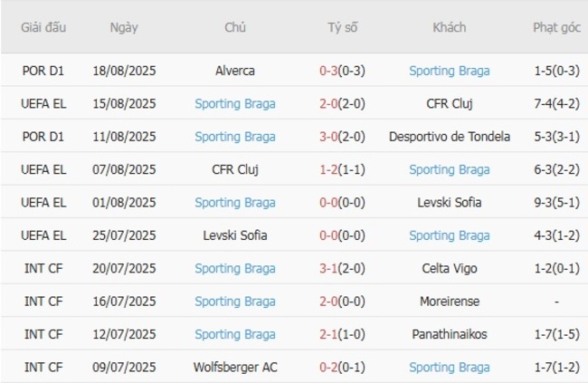
Task: Click Sporting Braga in the 18/08/2025 row
Action: point(450,71)
